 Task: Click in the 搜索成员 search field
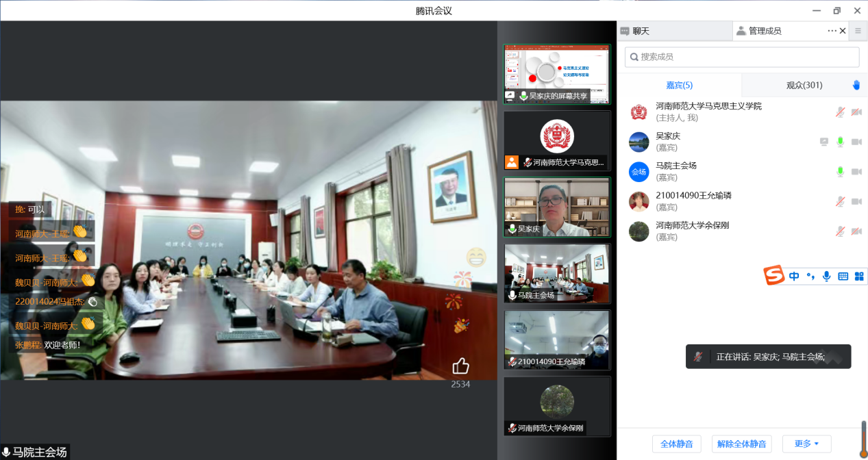click(742, 57)
